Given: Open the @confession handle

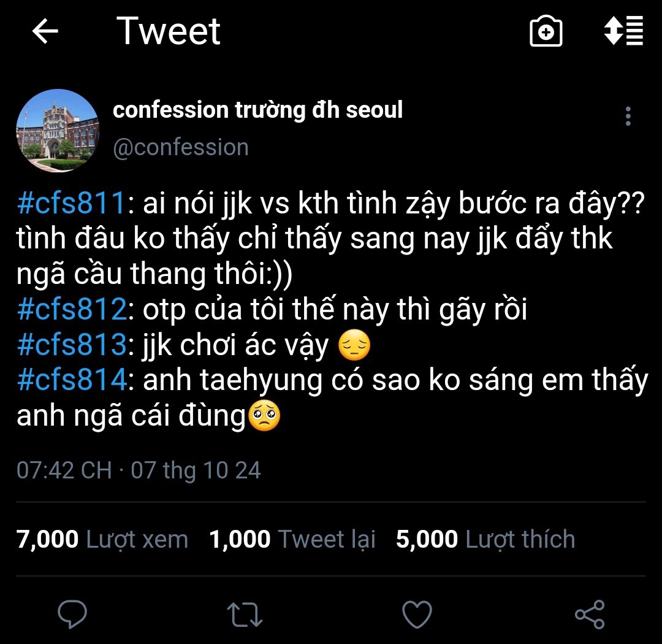Looking at the screenshot, I should [181, 148].
